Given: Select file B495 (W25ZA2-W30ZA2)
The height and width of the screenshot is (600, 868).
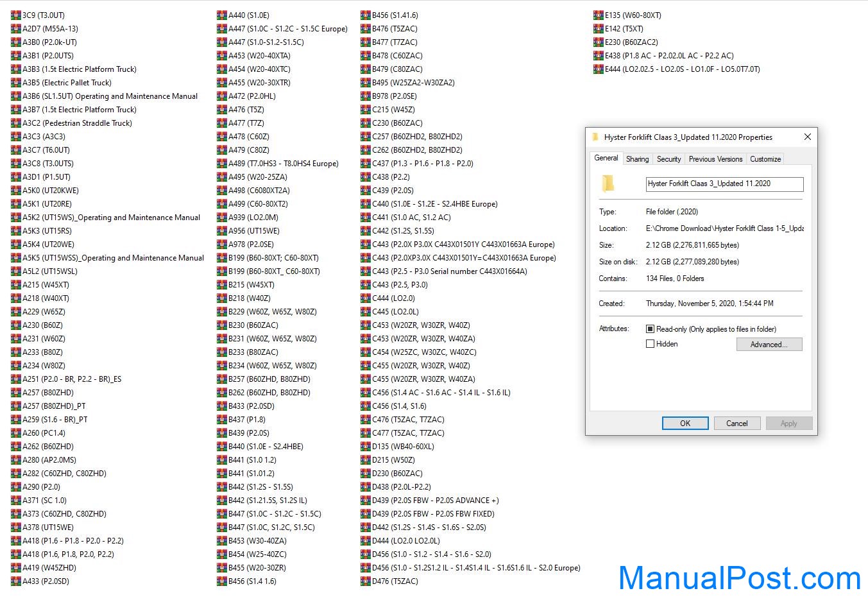Looking at the screenshot, I should tap(408, 82).
